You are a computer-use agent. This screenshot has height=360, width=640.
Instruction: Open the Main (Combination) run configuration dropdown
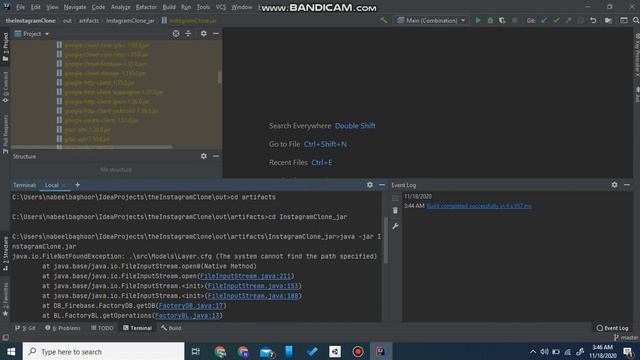431,20
